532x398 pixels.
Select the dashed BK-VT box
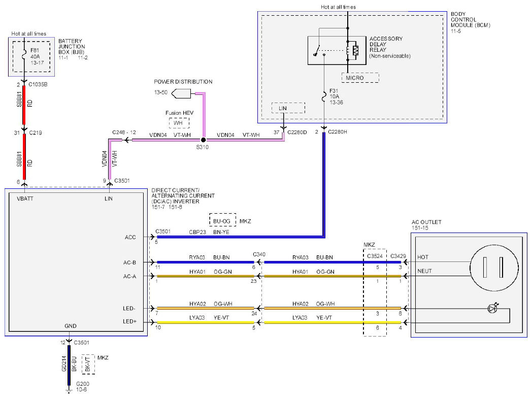[88, 364]
